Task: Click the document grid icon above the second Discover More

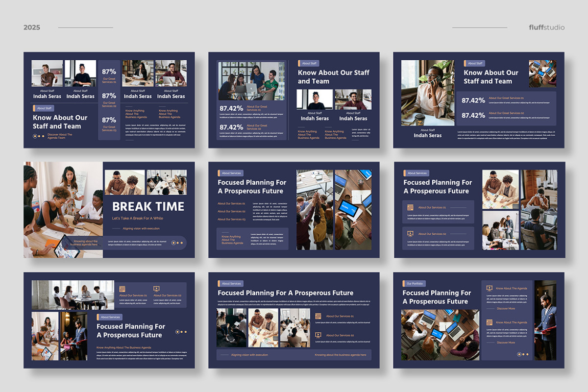Action: pyautogui.click(x=489, y=322)
